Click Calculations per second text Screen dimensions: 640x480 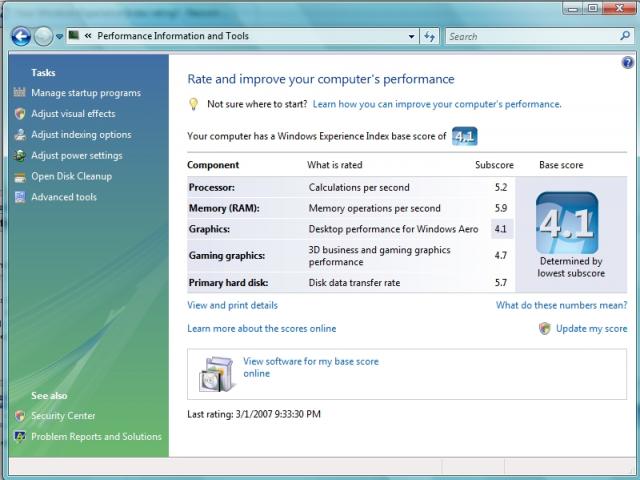359,188
